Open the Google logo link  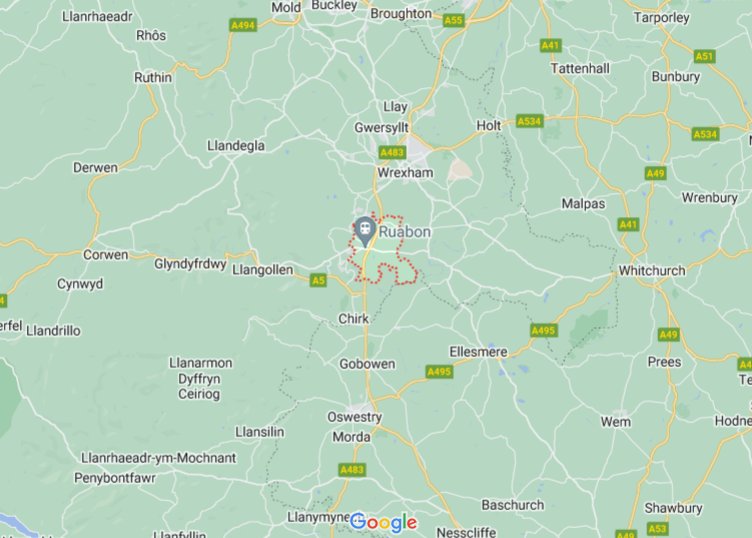click(x=383, y=523)
